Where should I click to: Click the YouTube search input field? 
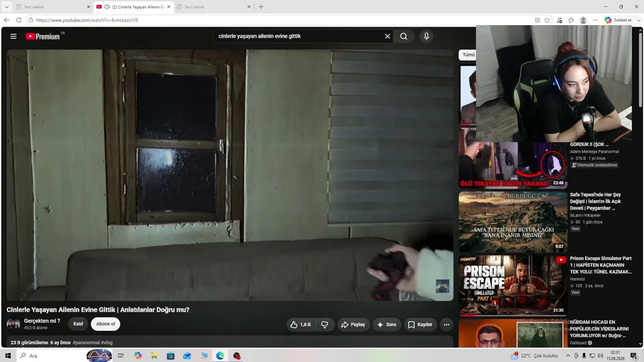[298, 36]
